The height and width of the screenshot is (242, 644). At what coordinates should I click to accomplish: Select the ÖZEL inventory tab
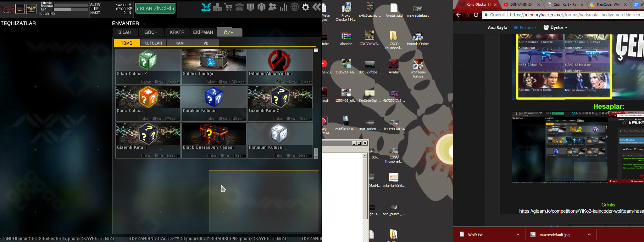[230, 32]
